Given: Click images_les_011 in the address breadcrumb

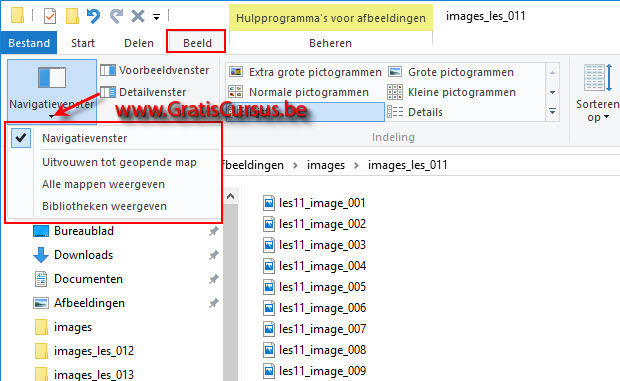Looking at the screenshot, I should click(408, 165).
